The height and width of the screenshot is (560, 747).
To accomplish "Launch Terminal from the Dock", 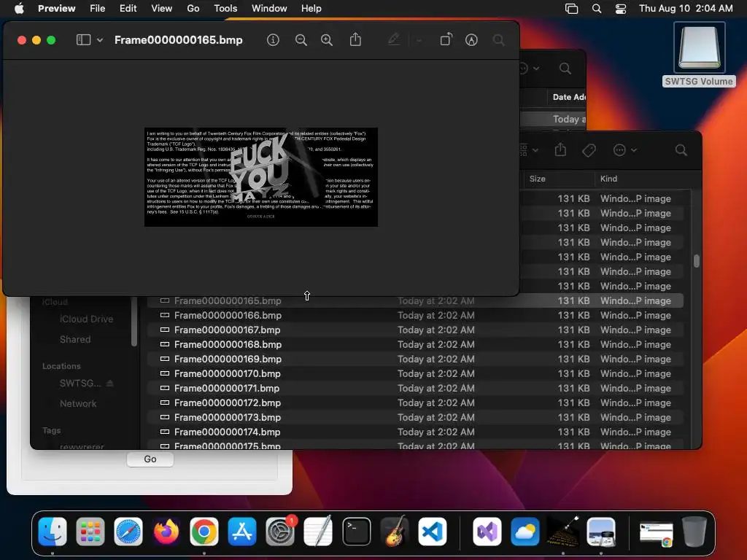I will point(356,532).
